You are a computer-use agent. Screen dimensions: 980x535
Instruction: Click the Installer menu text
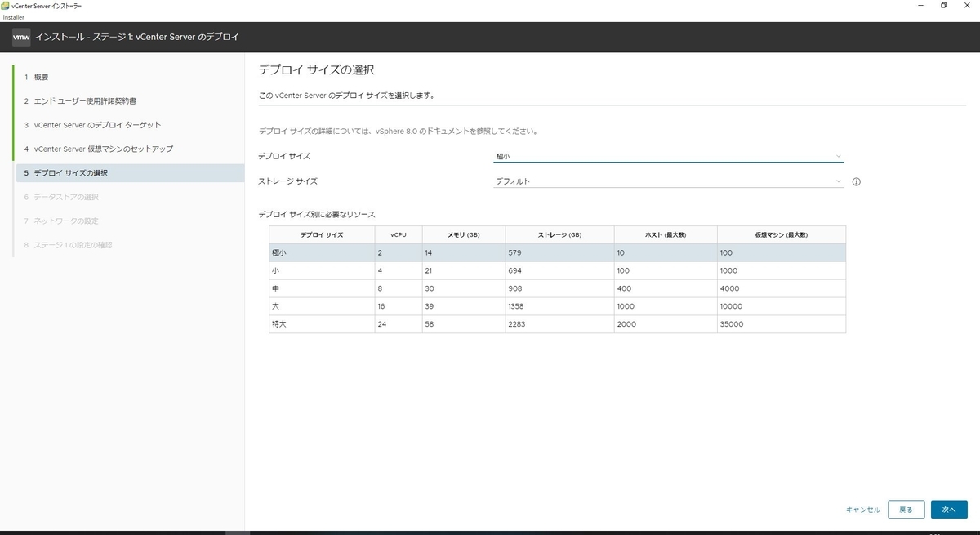point(14,16)
